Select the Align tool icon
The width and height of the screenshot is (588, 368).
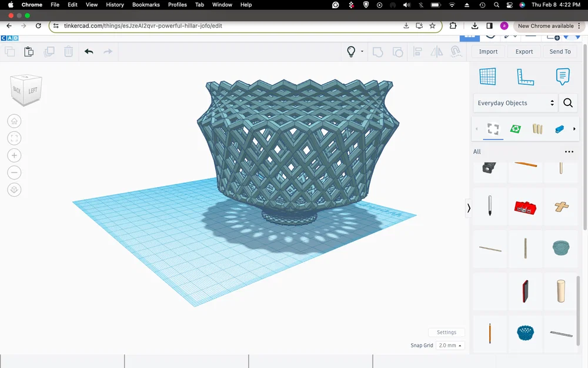pyautogui.click(x=417, y=52)
